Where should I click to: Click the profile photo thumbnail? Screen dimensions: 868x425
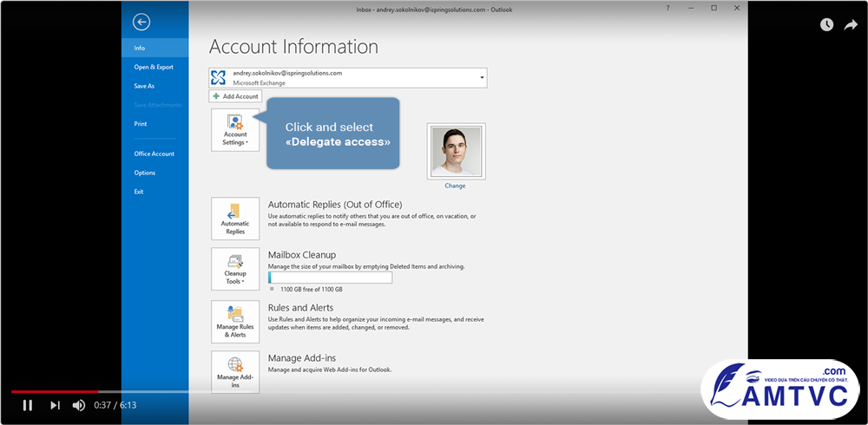tap(457, 151)
